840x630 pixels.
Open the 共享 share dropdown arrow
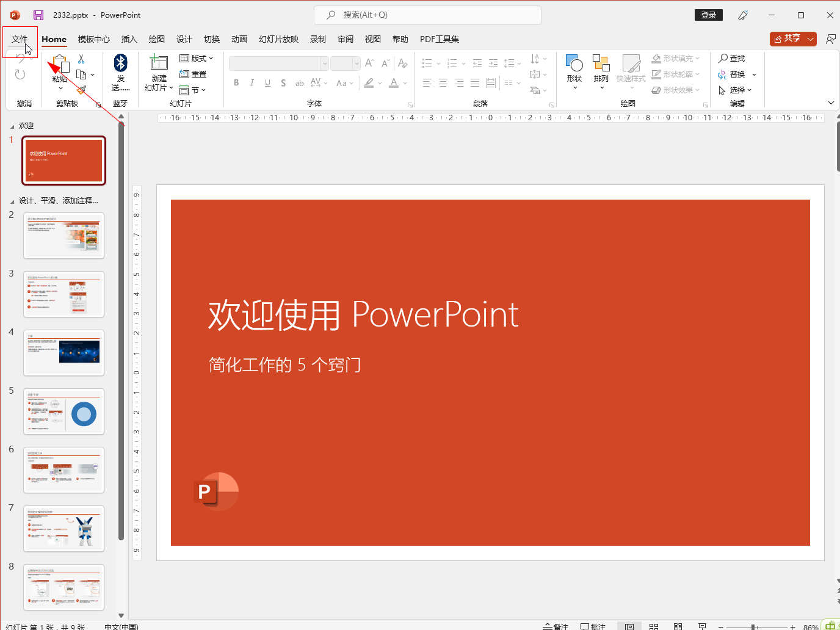tap(811, 39)
